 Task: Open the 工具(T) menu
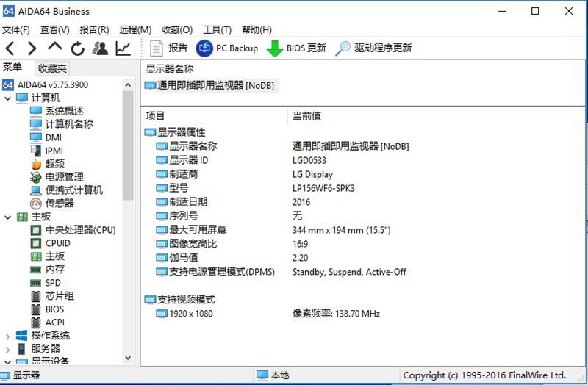point(217,29)
